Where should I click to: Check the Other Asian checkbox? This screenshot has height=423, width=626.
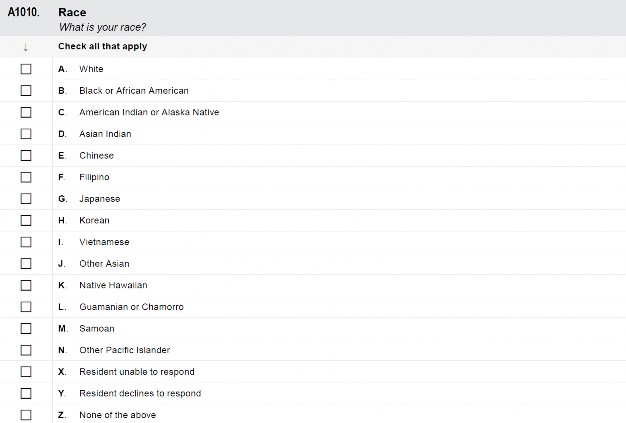coord(26,263)
